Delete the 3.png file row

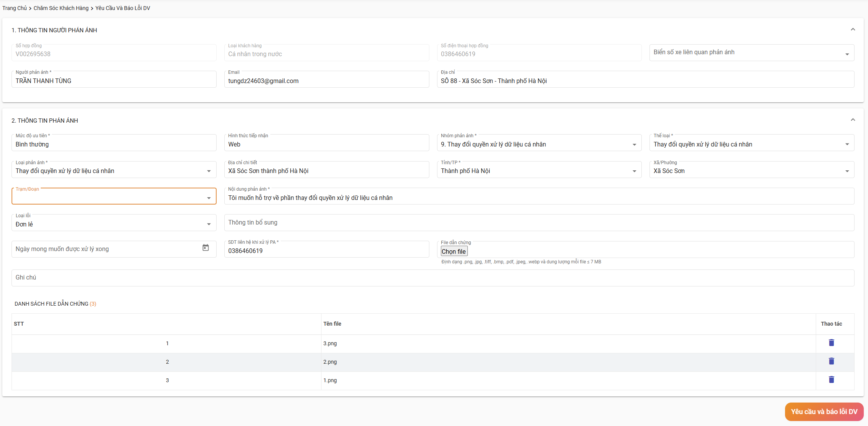(x=831, y=343)
